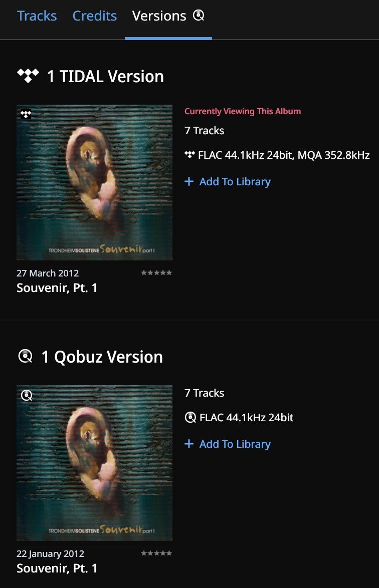This screenshot has height=588, width=379.
Task: Add the Qobuz version to library
Action: 228,444
